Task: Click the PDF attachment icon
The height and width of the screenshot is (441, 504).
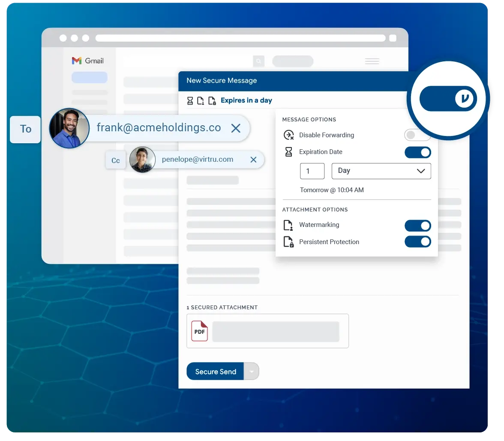Action: pyautogui.click(x=199, y=331)
